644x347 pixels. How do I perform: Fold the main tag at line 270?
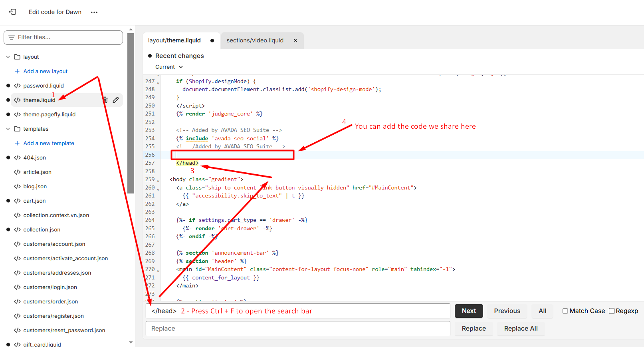158,271
